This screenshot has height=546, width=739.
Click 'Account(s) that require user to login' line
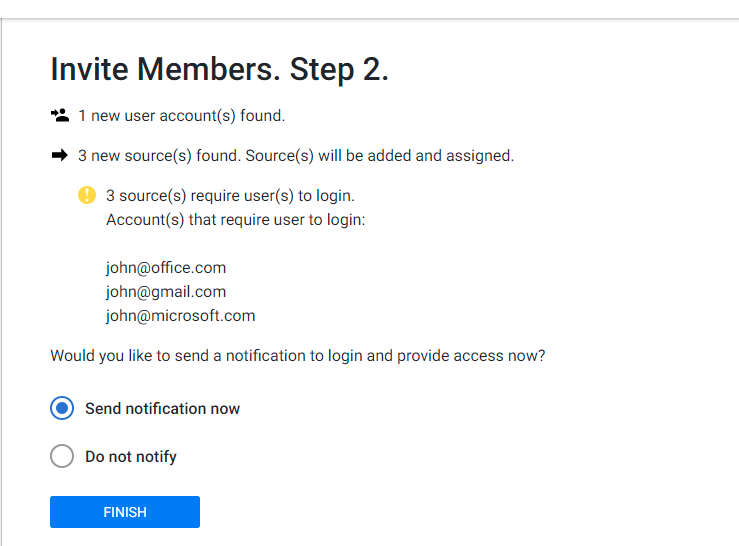[236, 220]
